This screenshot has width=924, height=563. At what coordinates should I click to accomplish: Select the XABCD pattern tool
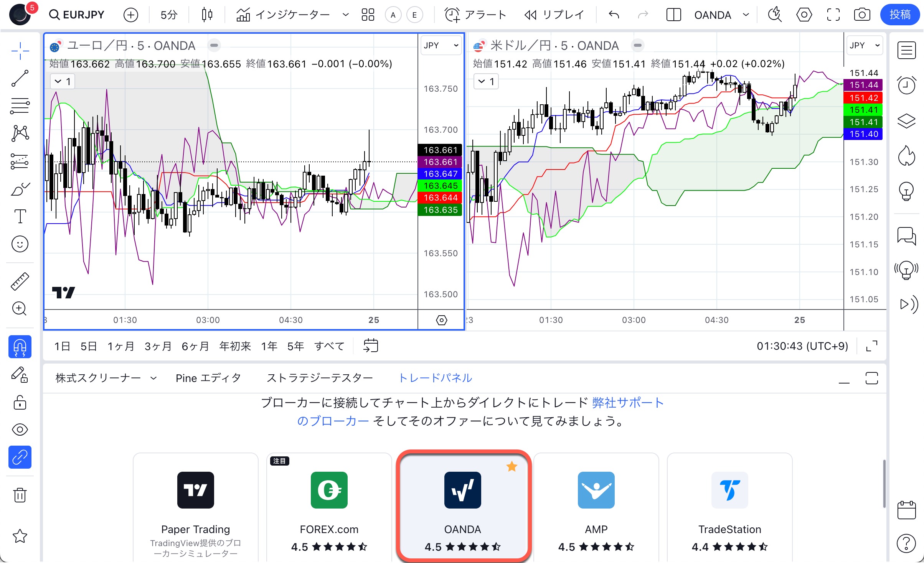coord(20,133)
